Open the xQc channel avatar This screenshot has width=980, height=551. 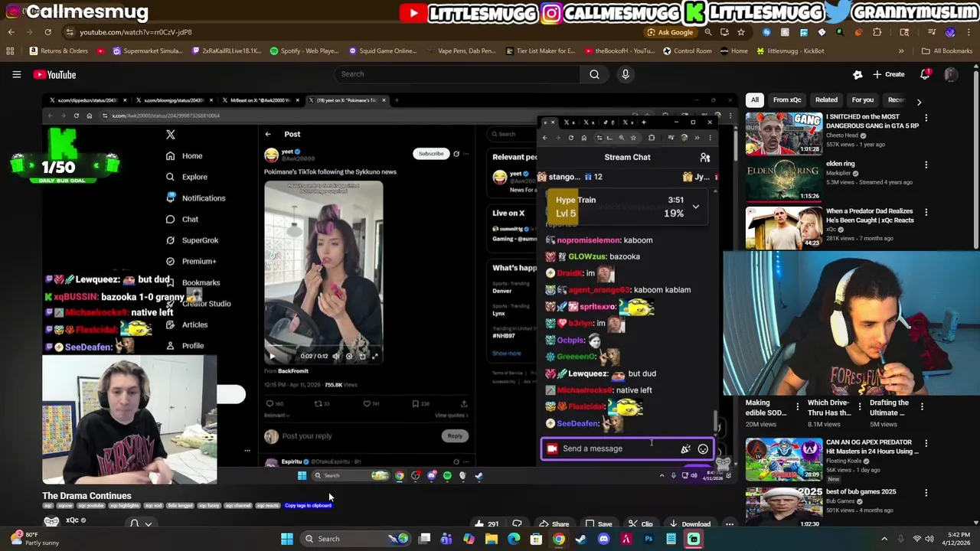pyautogui.click(x=51, y=522)
